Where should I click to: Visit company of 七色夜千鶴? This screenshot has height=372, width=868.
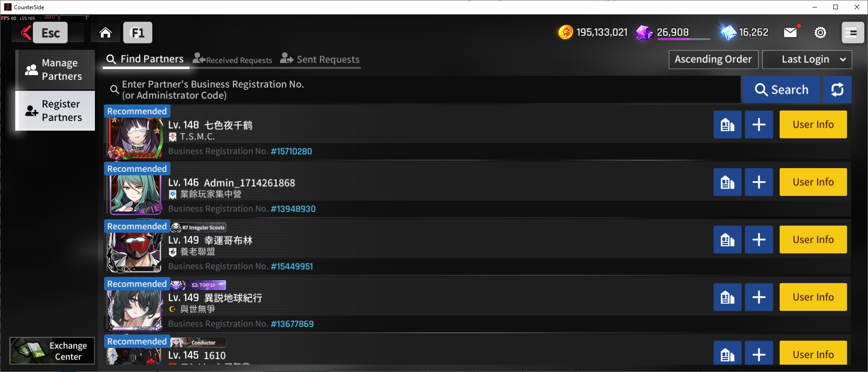(727, 125)
